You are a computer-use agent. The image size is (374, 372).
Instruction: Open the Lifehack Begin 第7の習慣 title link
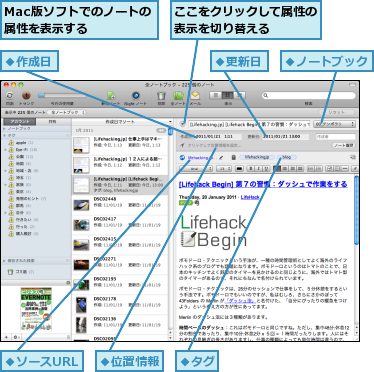pyautogui.click(x=263, y=184)
